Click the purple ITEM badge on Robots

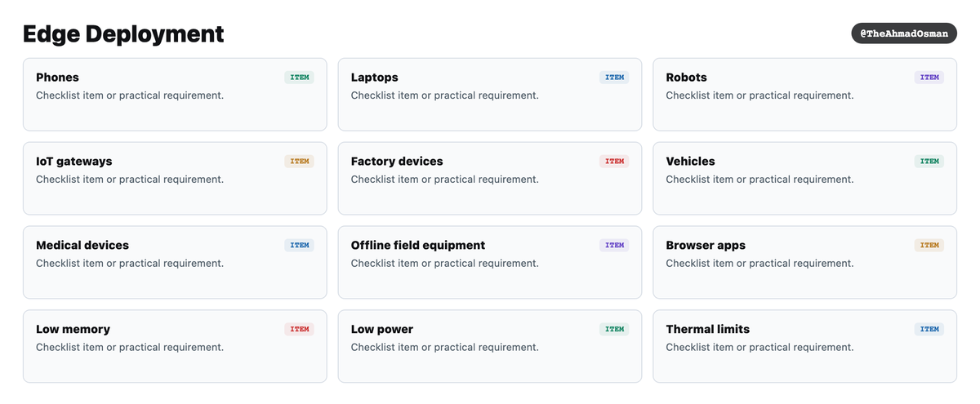point(929,78)
